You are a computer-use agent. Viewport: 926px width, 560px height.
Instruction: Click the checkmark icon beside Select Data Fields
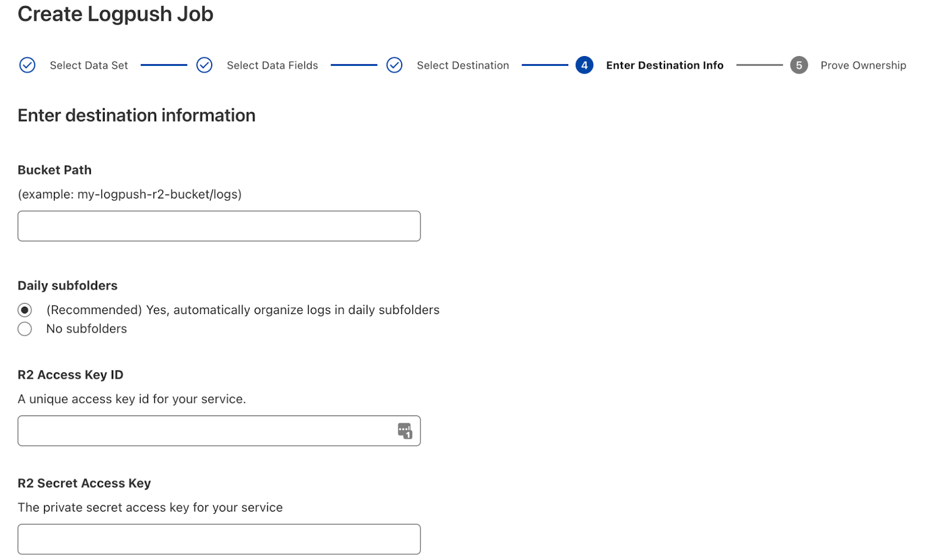click(x=204, y=65)
